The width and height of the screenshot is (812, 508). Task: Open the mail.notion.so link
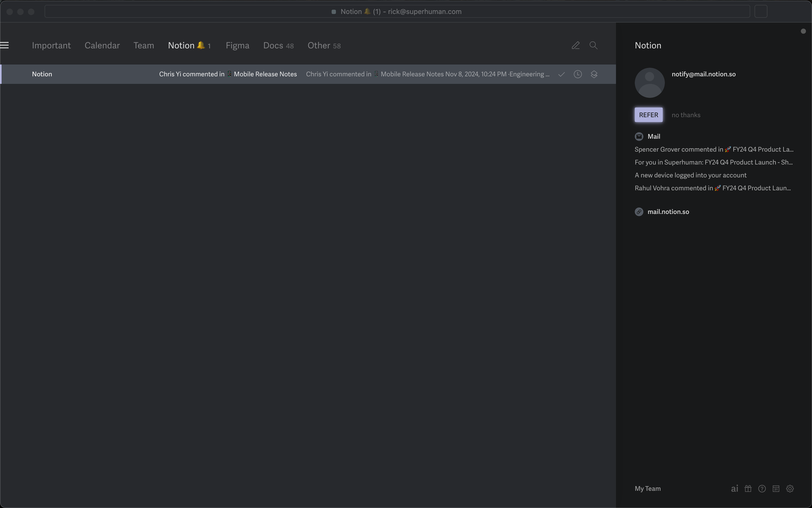point(668,211)
